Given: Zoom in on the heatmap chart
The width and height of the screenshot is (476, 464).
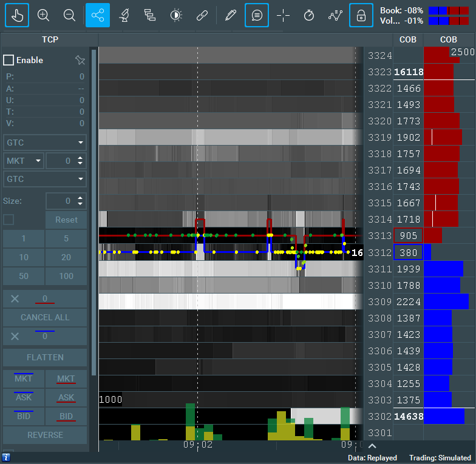Looking at the screenshot, I should [43, 15].
